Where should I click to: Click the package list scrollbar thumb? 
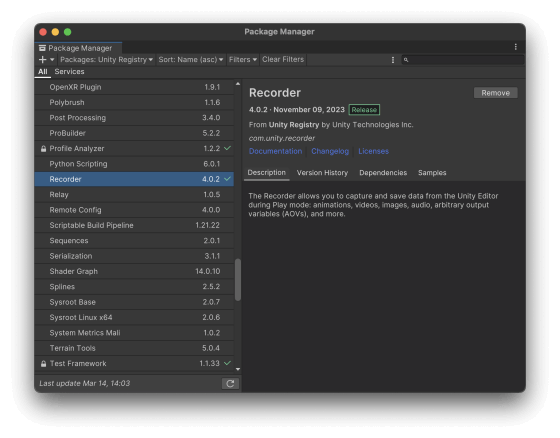[x=238, y=280]
